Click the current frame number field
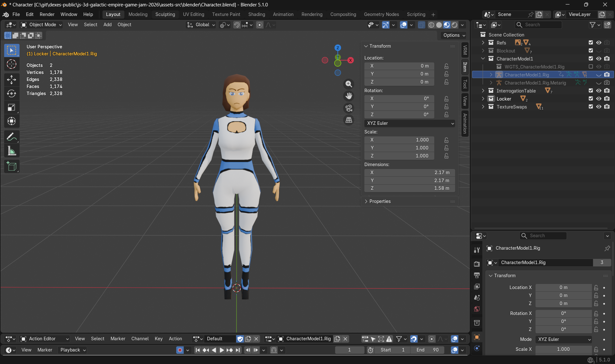 point(349,350)
